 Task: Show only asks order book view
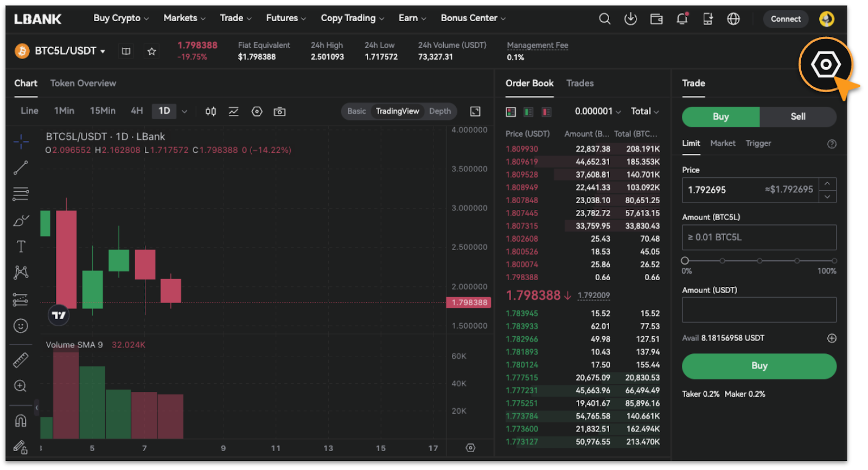pyautogui.click(x=546, y=112)
